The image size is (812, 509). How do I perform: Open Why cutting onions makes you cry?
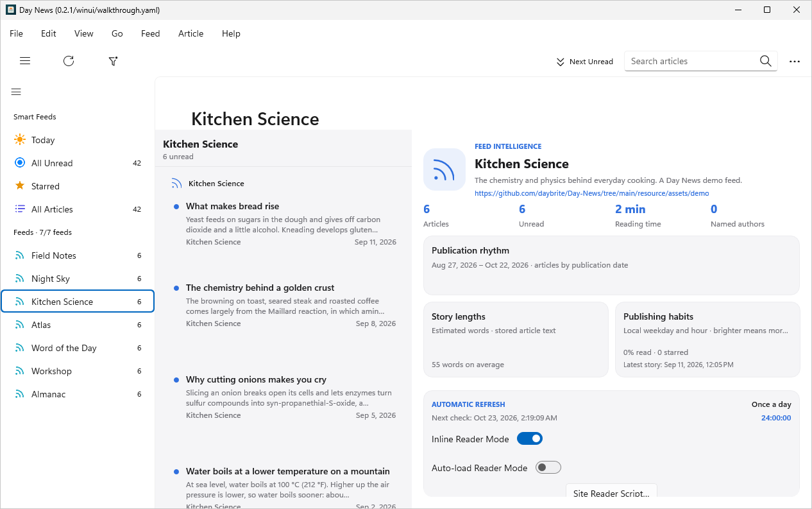(x=283, y=397)
